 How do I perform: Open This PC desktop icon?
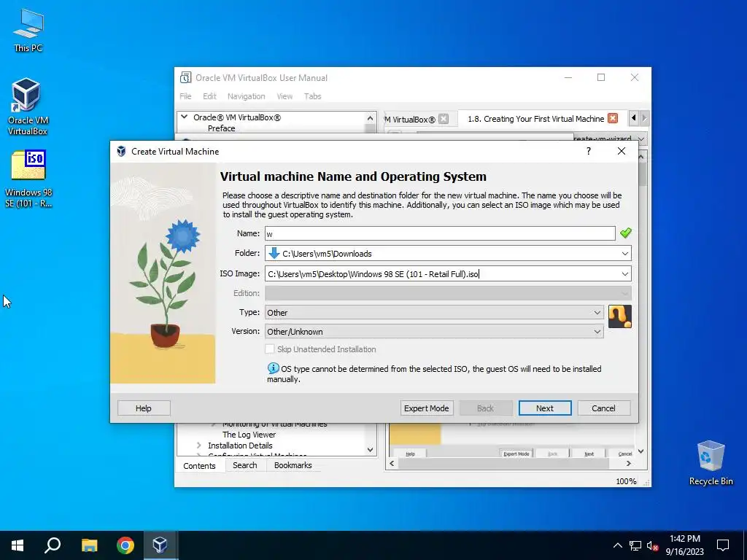click(x=28, y=29)
